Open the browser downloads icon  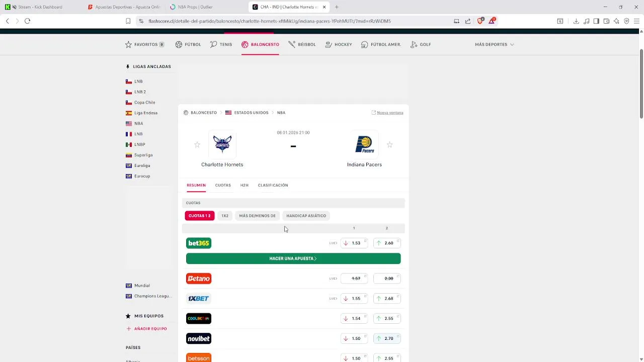click(x=576, y=21)
